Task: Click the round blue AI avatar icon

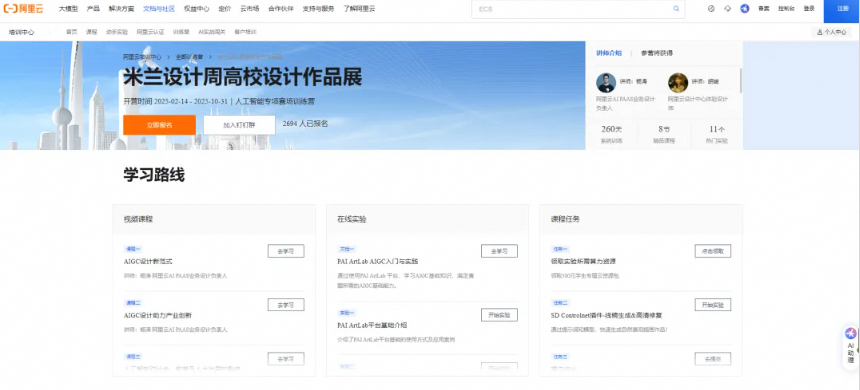Action: pos(744,9)
